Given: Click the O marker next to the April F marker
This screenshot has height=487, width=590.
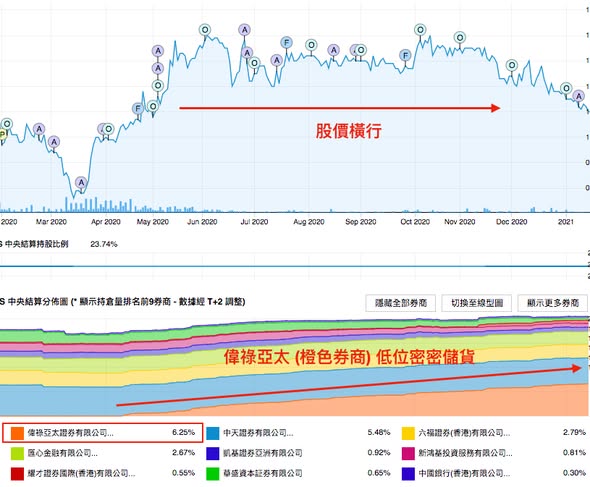Looking at the screenshot, I should [x=153, y=106].
